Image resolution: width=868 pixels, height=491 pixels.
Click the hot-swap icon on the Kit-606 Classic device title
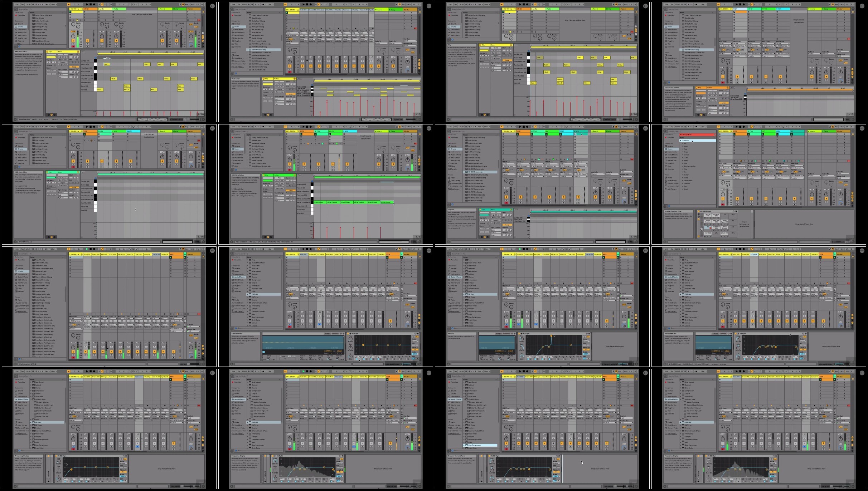click(x=733, y=211)
